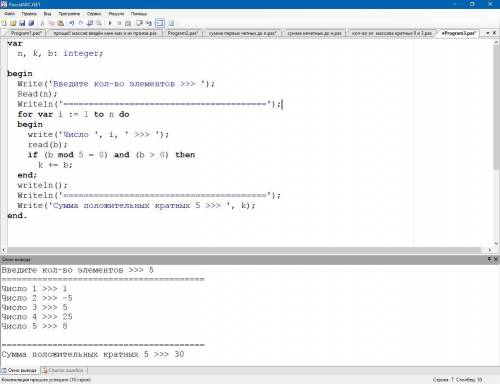This screenshot has width=500, height=384.
Task: Switch to the Program1.pas tab
Action: (26, 33)
